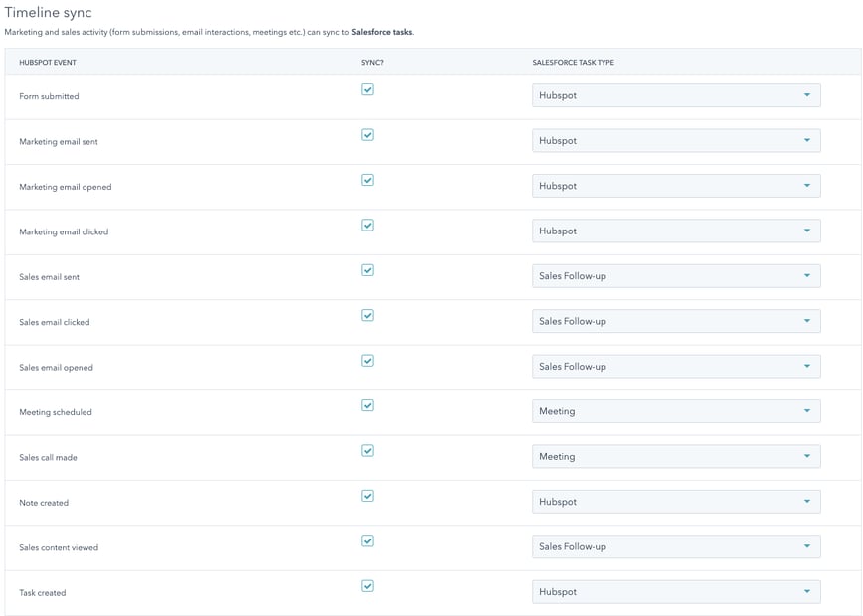Expand task type dropdown for Marketing email opened
Screen dimensions: 863x616
pyautogui.click(x=676, y=186)
